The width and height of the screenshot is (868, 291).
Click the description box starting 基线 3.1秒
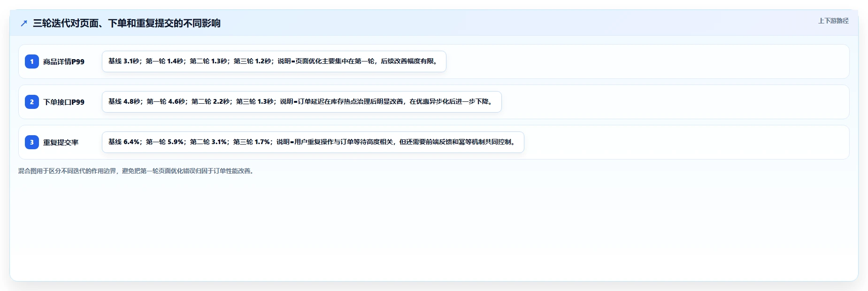[274, 61]
